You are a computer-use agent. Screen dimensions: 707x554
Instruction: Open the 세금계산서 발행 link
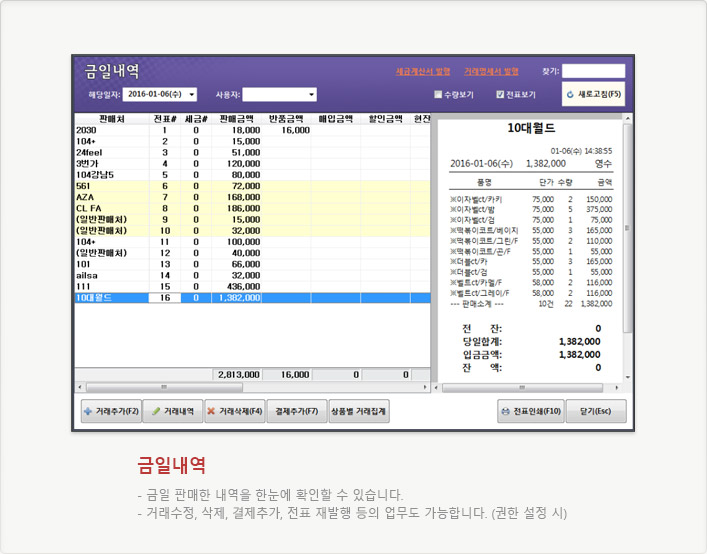click(423, 71)
